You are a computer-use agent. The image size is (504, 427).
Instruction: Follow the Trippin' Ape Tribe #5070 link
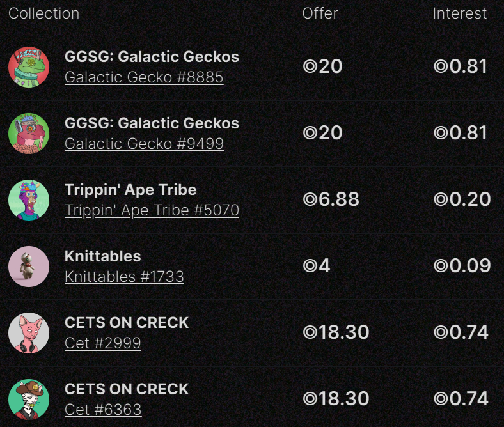[152, 210]
